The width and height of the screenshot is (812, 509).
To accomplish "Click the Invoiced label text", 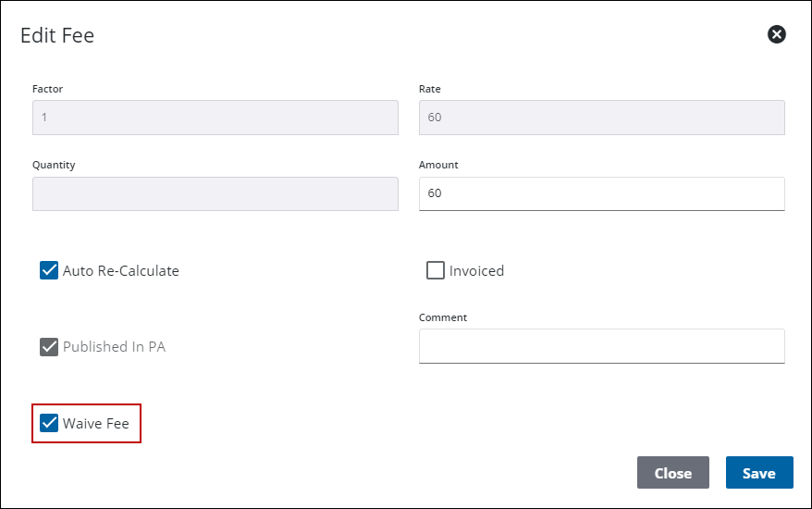I will point(476,271).
